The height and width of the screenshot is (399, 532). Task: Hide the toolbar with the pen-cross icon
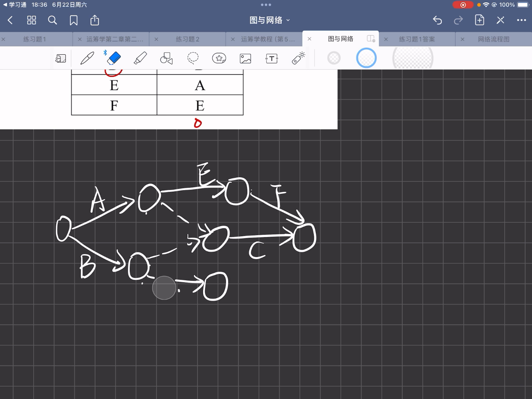pos(500,20)
